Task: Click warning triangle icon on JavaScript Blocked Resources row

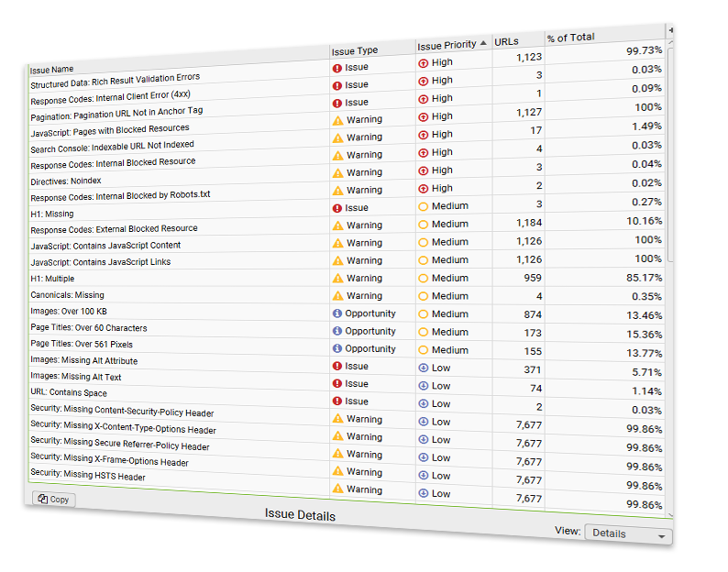Action: tap(337, 120)
